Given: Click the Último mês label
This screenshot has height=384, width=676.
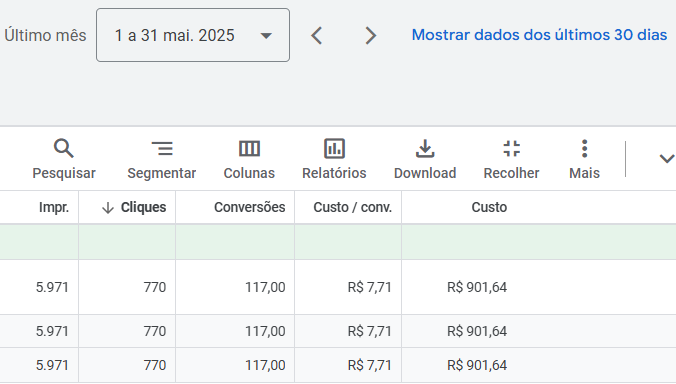Looking at the screenshot, I should [45, 35].
